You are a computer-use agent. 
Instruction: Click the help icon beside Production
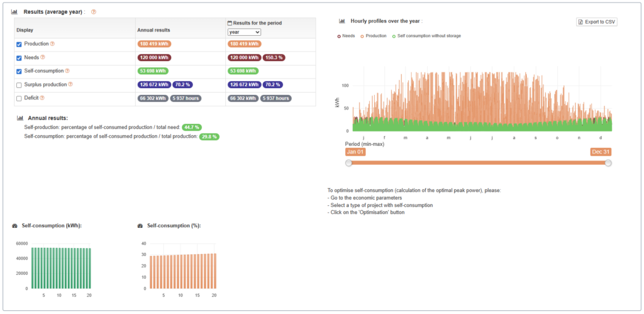(52, 44)
